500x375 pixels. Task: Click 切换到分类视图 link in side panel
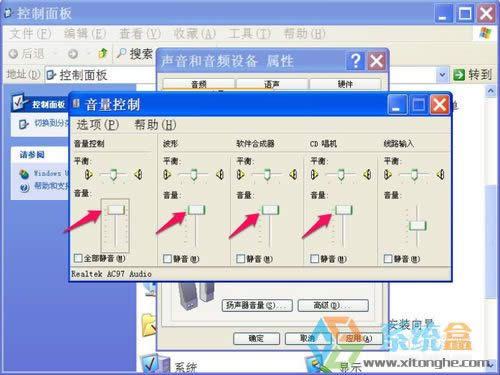(x=44, y=124)
